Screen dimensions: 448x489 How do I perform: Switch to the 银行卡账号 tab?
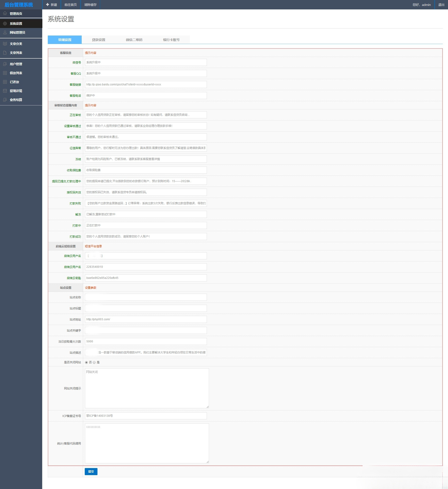[x=171, y=40]
